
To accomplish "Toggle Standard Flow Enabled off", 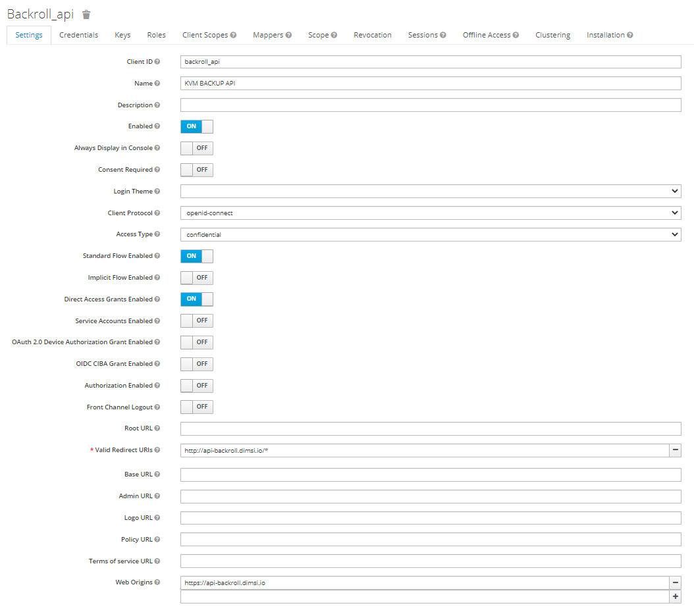I will (196, 256).
